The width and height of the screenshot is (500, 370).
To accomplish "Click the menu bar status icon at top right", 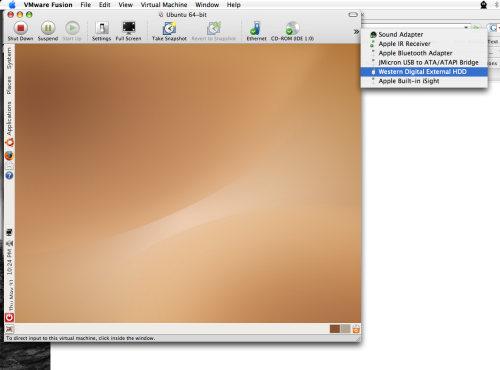I will pos(484,5).
